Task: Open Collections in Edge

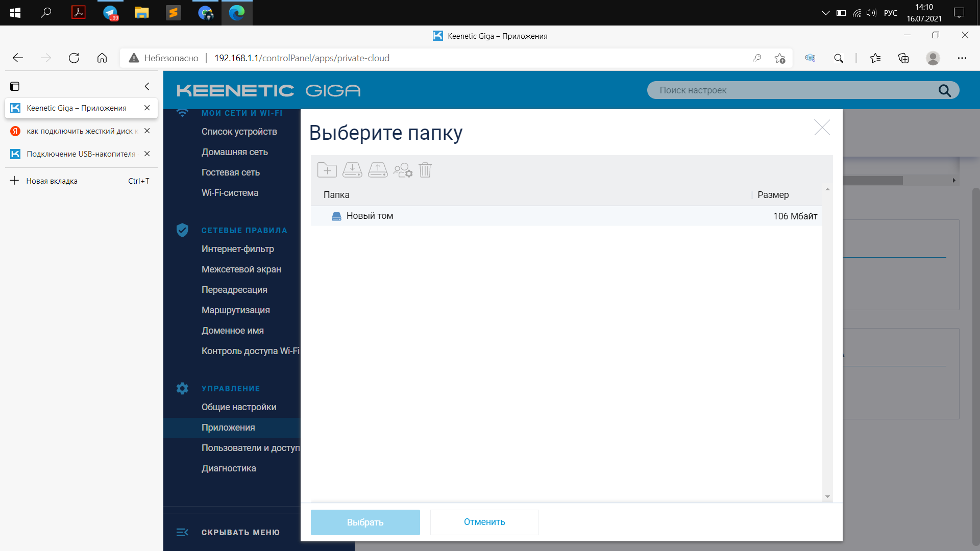Action: pyautogui.click(x=903, y=58)
